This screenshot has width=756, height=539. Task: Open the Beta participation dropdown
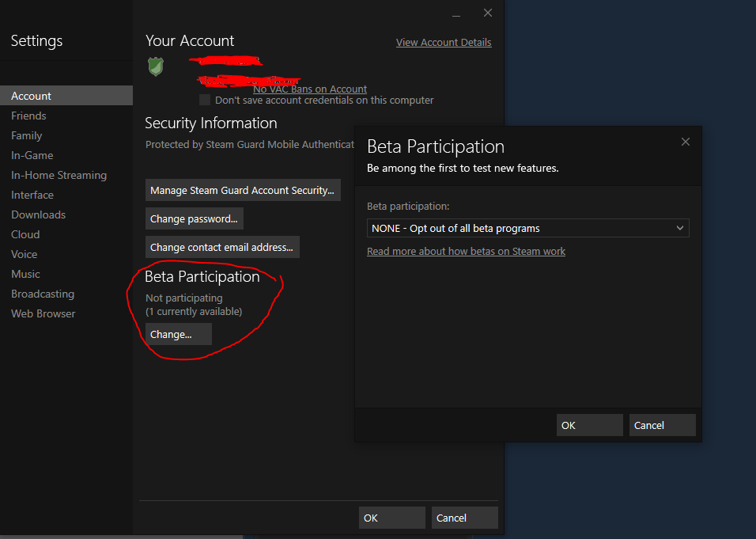pyautogui.click(x=527, y=228)
